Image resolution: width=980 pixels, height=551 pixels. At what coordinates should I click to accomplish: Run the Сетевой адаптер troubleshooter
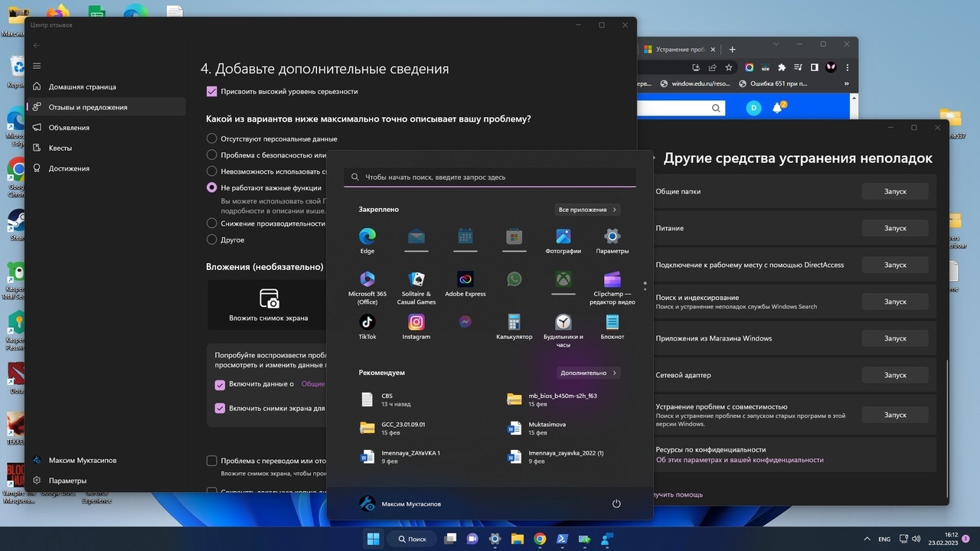tap(895, 375)
